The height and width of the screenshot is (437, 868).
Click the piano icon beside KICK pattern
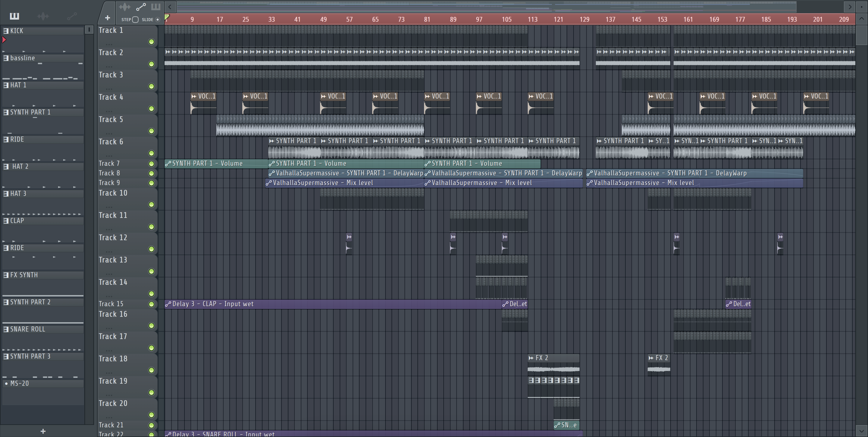(6, 31)
